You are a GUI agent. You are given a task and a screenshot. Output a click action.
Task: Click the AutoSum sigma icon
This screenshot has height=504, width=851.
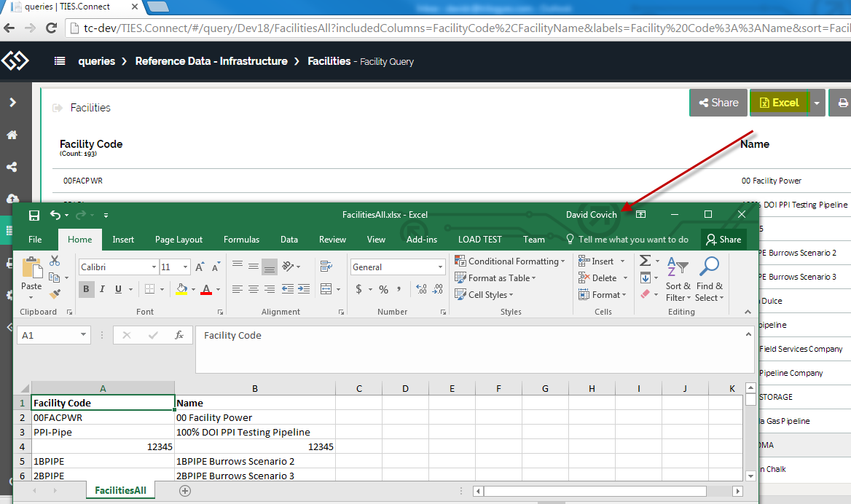(645, 261)
